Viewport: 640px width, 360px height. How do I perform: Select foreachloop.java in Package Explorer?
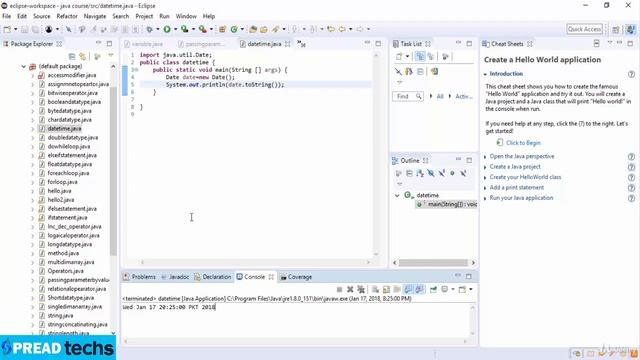pyautogui.click(x=68, y=173)
